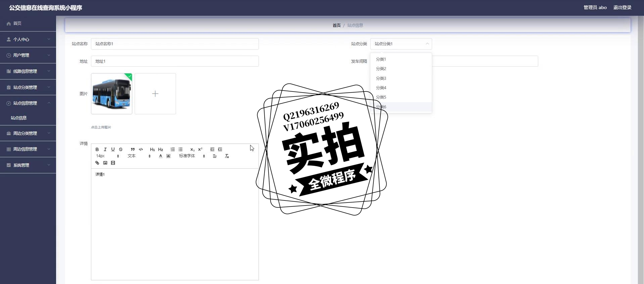Open the text background color picker
Screen dimensions: 644x284
[169, 156]
